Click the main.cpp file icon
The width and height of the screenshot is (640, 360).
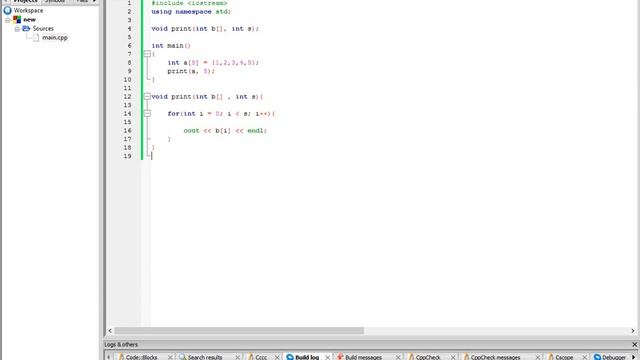point(36,38)
